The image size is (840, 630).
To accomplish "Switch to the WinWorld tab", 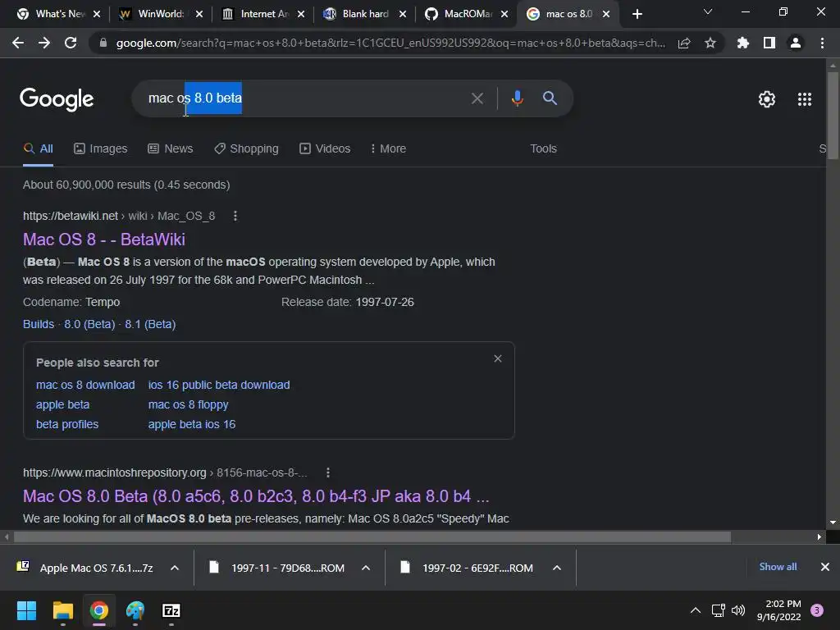I will tap(161, 14).
